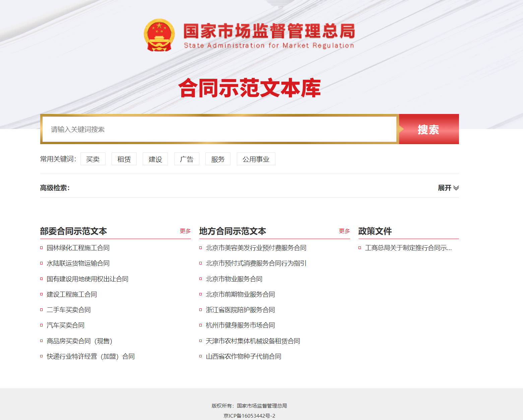
Task: Open 浙江省医院陪护服务合同
Action: tap(240, 310)
